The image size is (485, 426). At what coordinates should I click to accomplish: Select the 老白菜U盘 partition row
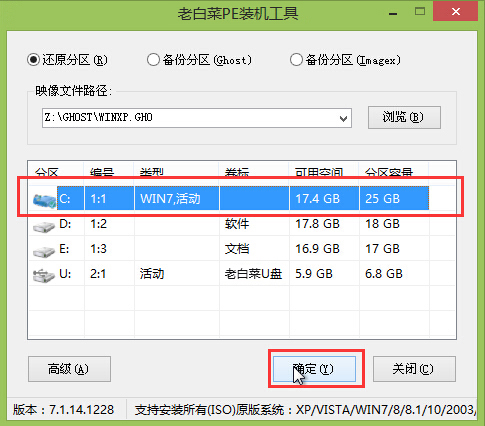coord(242,274)
